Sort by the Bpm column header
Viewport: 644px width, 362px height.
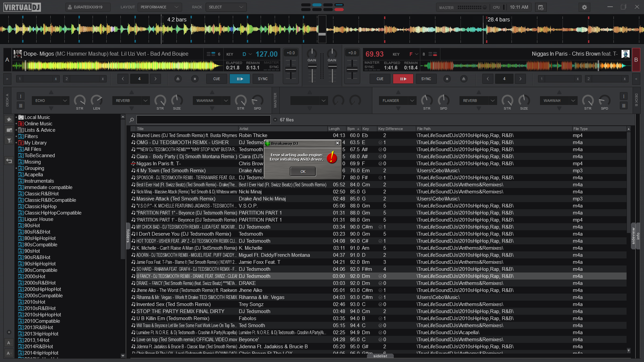353,129
